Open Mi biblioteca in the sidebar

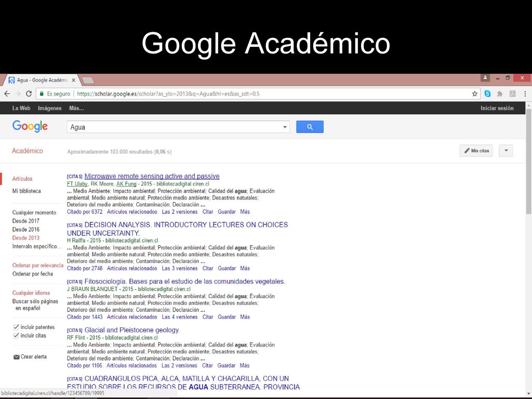26,191
